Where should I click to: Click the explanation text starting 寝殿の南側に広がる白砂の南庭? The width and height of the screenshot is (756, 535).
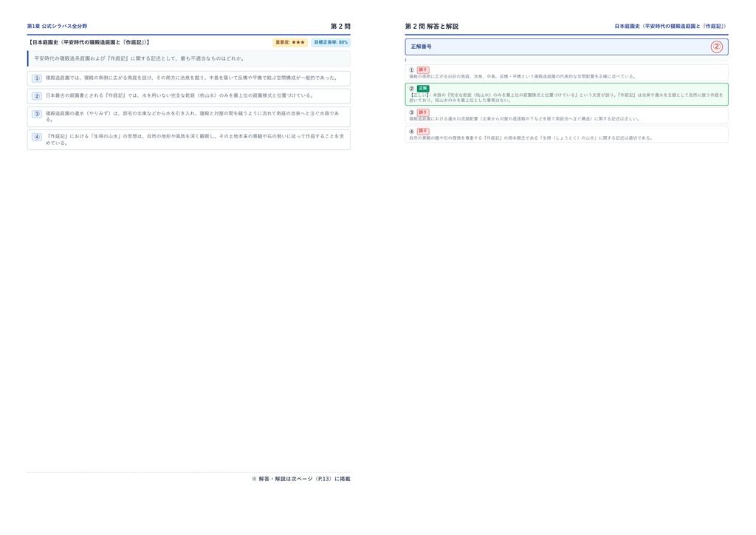[x=523, y=76]
